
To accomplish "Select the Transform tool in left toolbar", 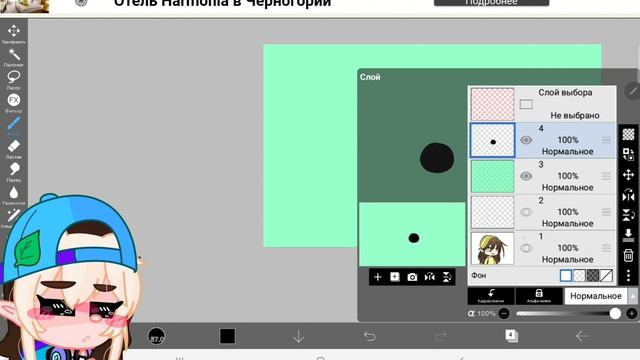I will [13, 31].
